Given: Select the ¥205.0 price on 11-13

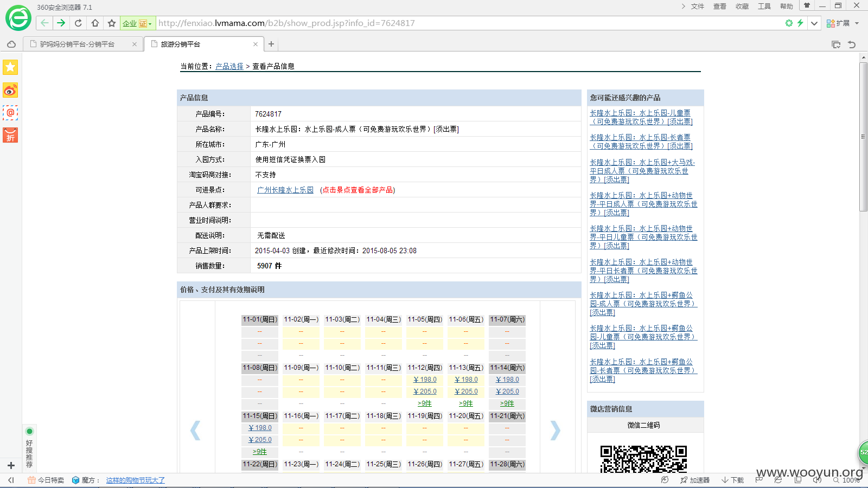Looking at the screenshot, I should [466, 391].
